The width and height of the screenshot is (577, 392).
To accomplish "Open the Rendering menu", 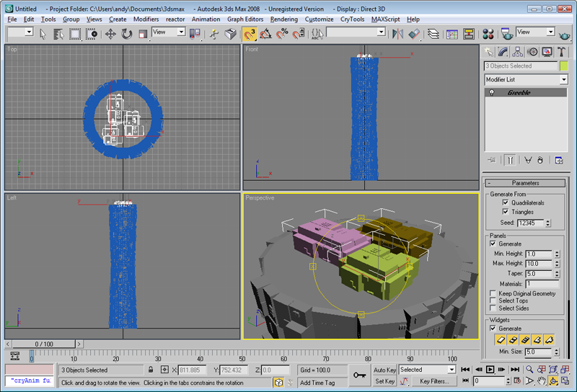I will (x=283, y=19).
